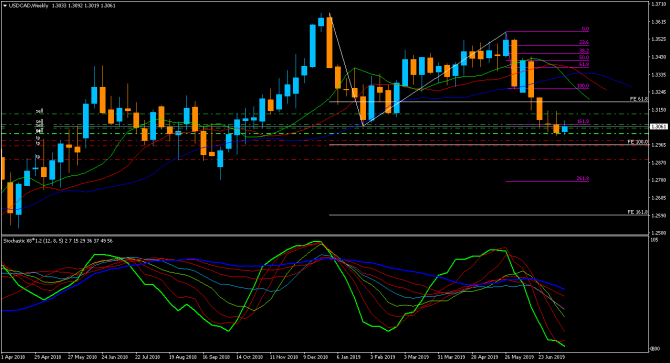Select the Fibonacci 0.0 level label

[x=585, y=29]
